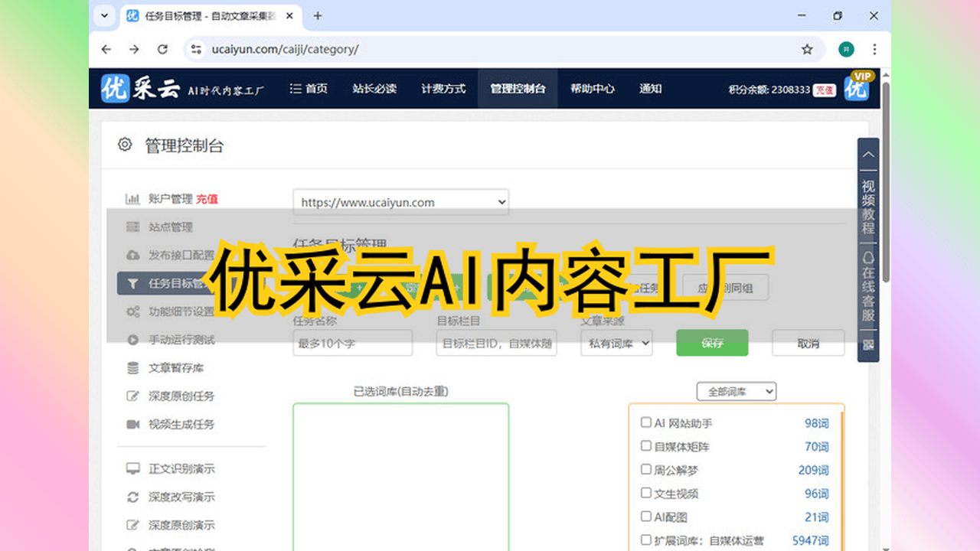This screenshot has width=980, height=551.
Task: Tick the 周公解梦 checkbox
Action: 645,470
